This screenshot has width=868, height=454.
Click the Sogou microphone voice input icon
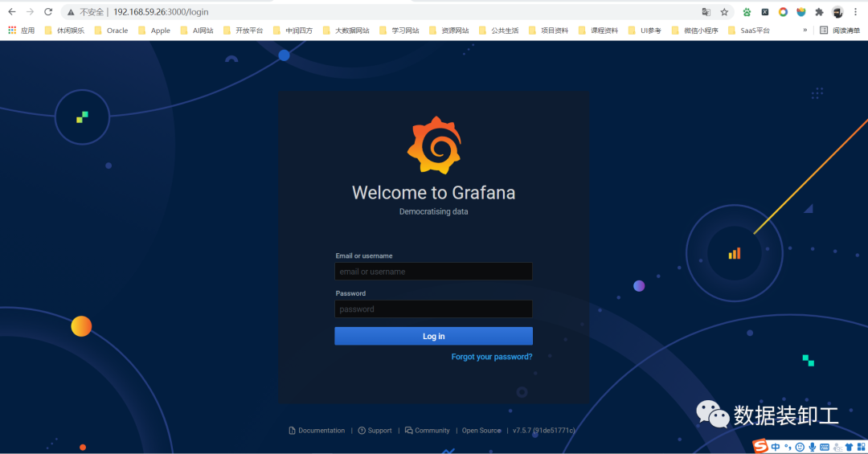pos(812,447)
